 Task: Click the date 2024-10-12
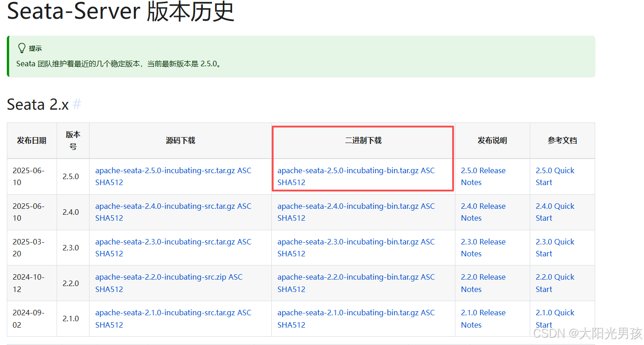click(x=28, y=283)
